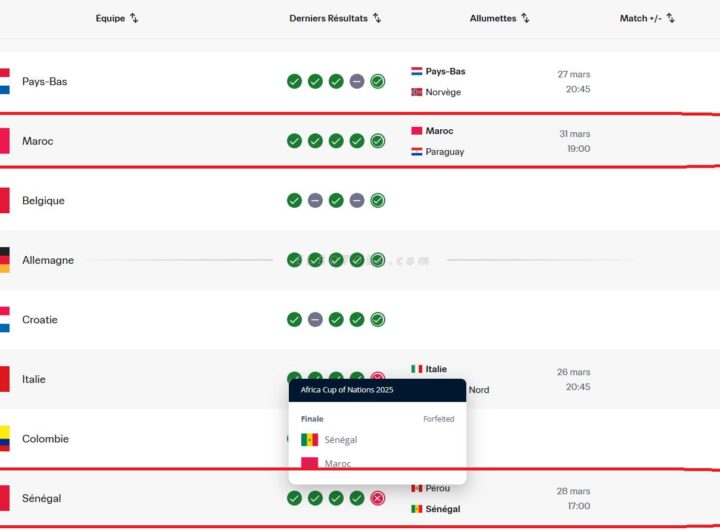This screenshot has height=530, width=720.
Task: Sort by Allumettes using arrow icon
Action: (525, 18)
